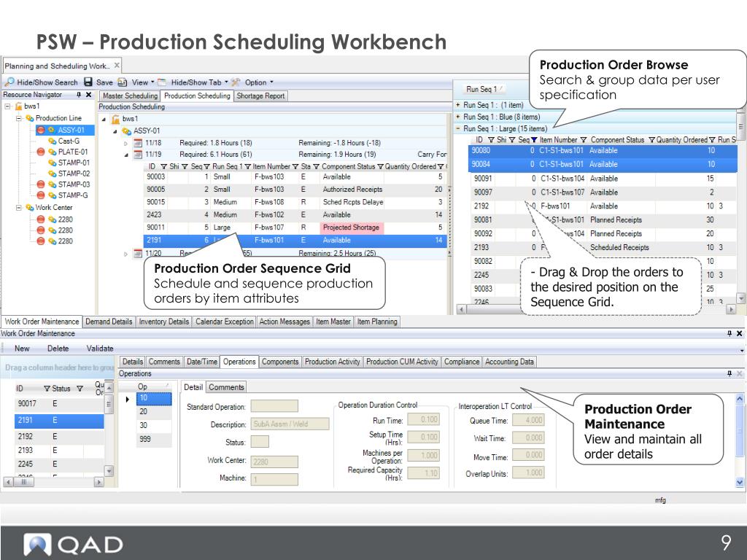The height and width of the screenshot is (560, 747).
Task: Click the red status icon beside PLATE-01
Action: 41,152
